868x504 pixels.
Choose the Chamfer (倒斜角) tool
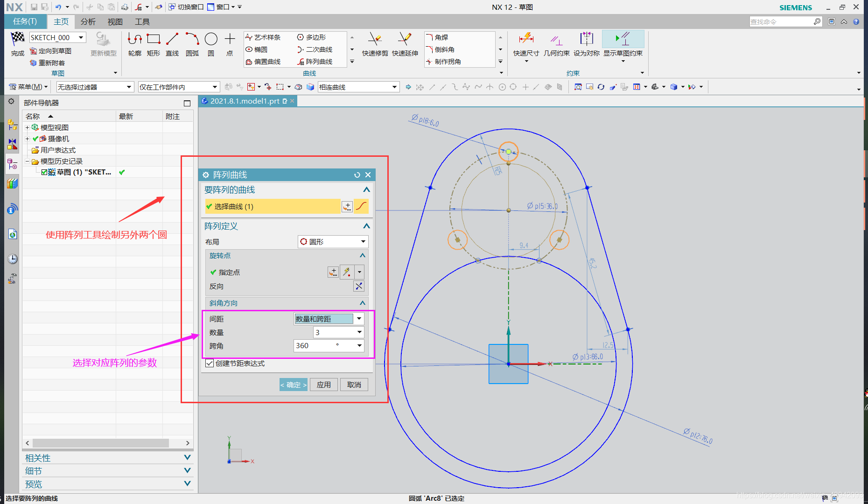click(441, 49)
